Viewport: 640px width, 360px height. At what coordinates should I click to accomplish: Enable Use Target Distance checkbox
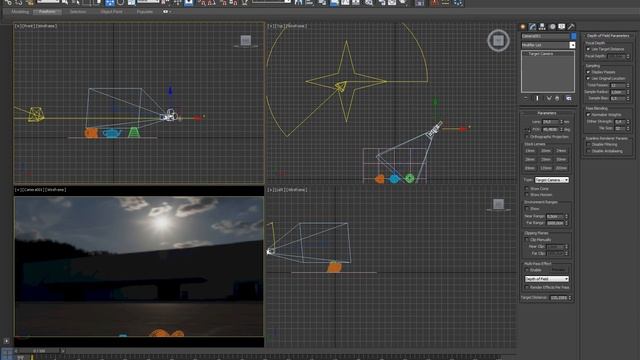(x=589, y=49)
